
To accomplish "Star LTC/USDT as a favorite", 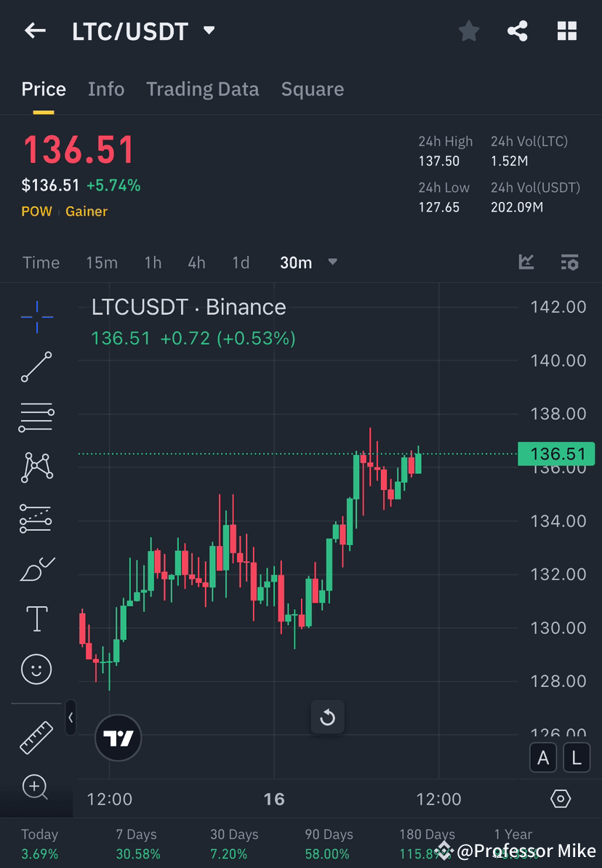I will pyautogui.click(x=468, y=31).
